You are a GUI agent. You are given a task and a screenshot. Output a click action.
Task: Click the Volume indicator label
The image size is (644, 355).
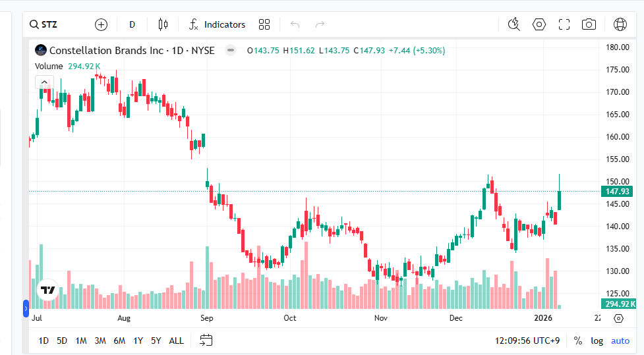[49, 66]
